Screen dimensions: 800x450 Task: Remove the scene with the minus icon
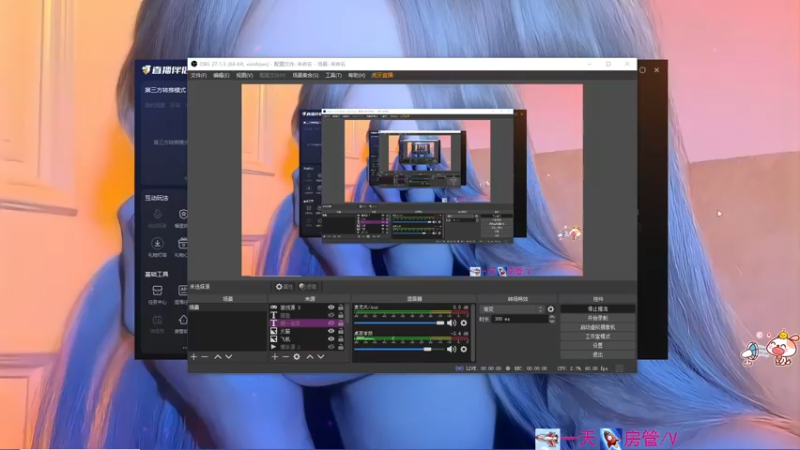(x=205, y=357)
